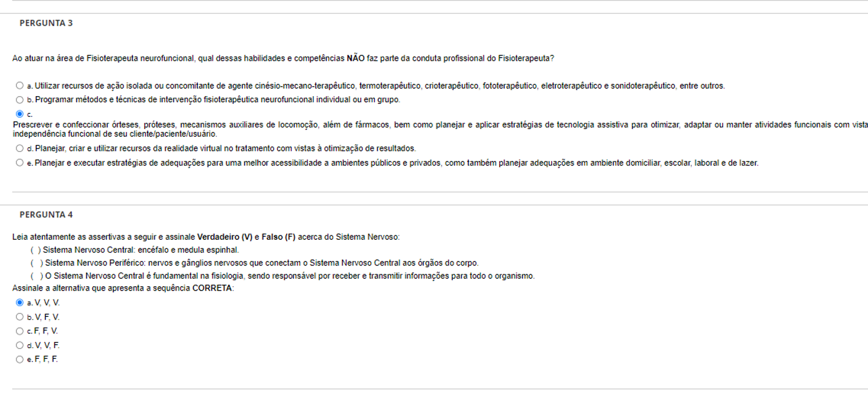Click the 'Planejar, criar e utilizar recursos' text
The width and height of the screenshot is (868, 413).
[225, 149]
